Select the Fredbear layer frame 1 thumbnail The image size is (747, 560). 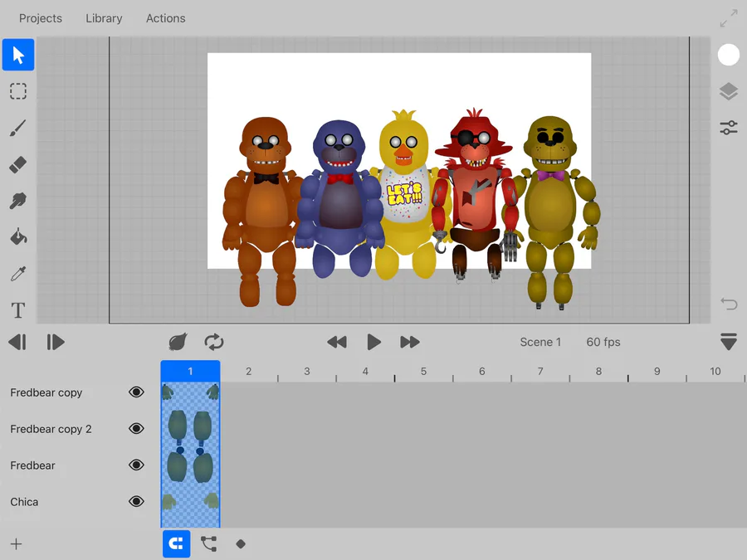click(x=190, y=465)
